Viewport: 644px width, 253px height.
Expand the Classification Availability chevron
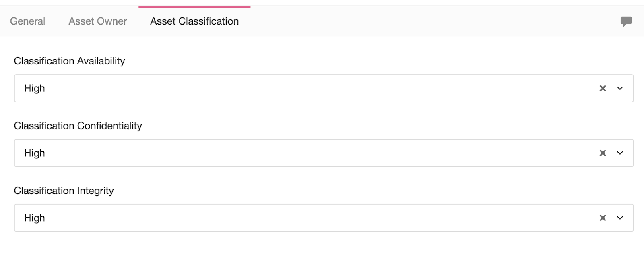click(x=620, y=88)
